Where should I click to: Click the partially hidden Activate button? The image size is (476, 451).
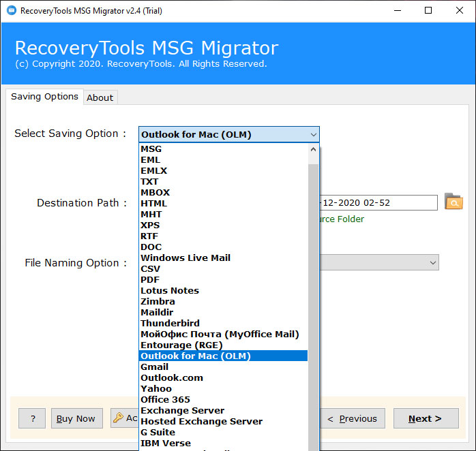pyautogui.click(x=125, y=418)
